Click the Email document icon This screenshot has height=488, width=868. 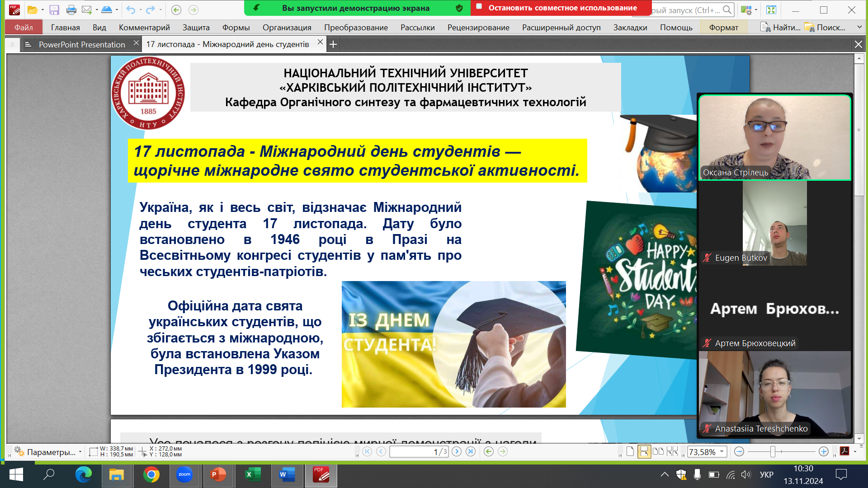[87, 9]
